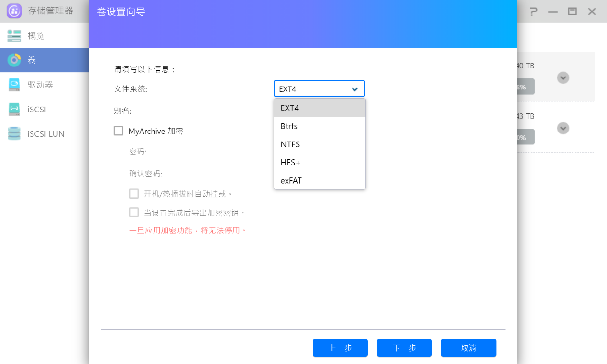
Task: Click the 上一步 previous button
Action: [x=340, y=348]
